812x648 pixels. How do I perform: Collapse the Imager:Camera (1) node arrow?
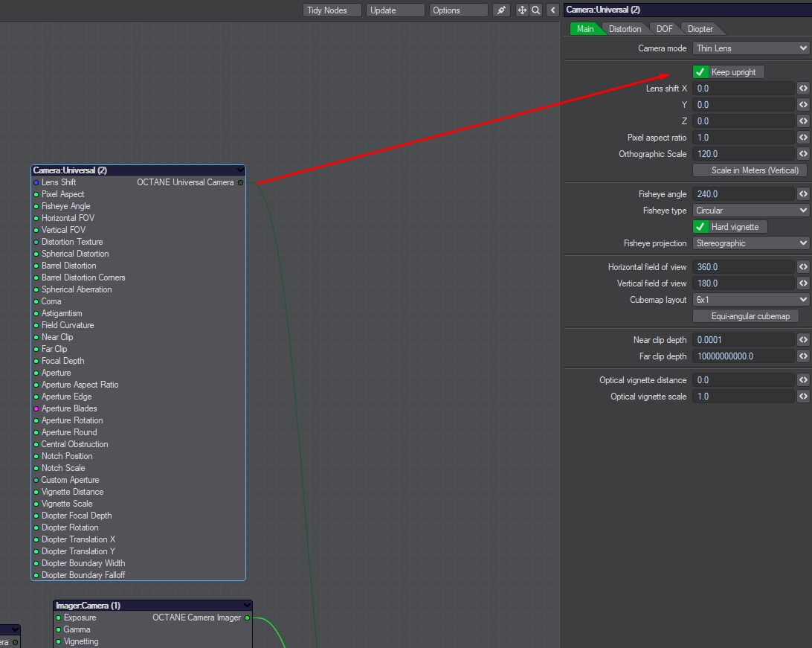tap(247, 606)
